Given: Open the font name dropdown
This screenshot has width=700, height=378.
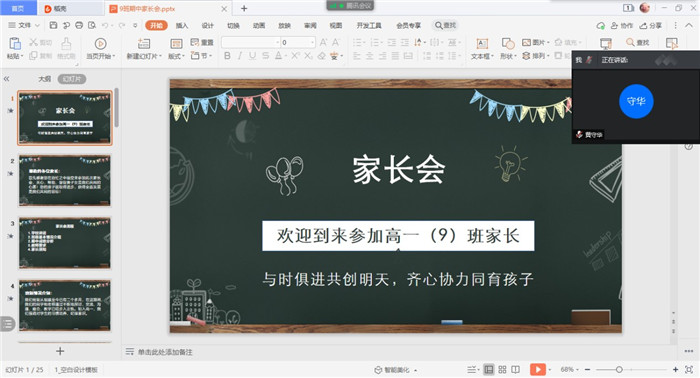Looking at the screenshot, I should (x=277, y=42).
